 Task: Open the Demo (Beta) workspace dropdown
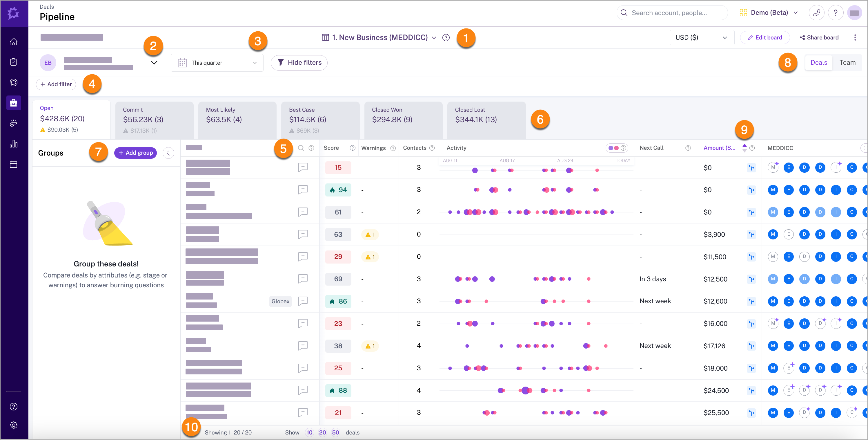pyautogui.click(x=769, y=13)
